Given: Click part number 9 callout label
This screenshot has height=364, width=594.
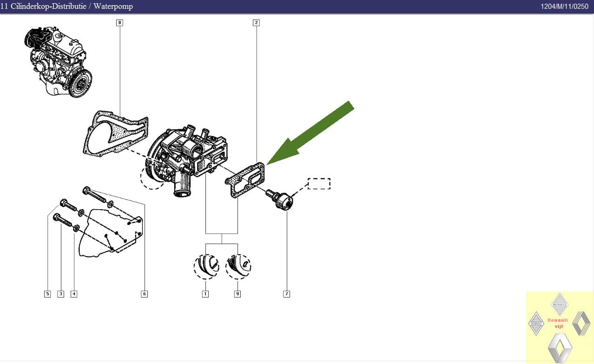Looking at the screenshot, I should pyautogui.click(x=238, y=293).
